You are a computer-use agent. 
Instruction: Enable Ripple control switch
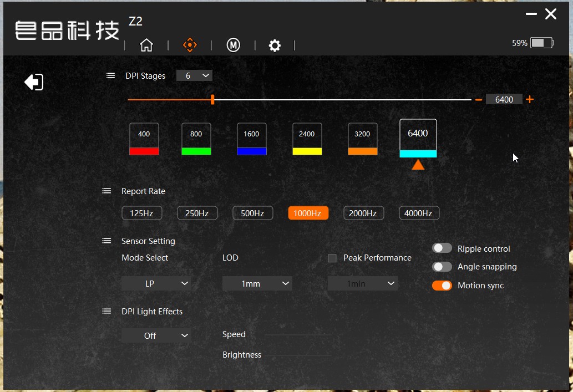pos(442,248)
